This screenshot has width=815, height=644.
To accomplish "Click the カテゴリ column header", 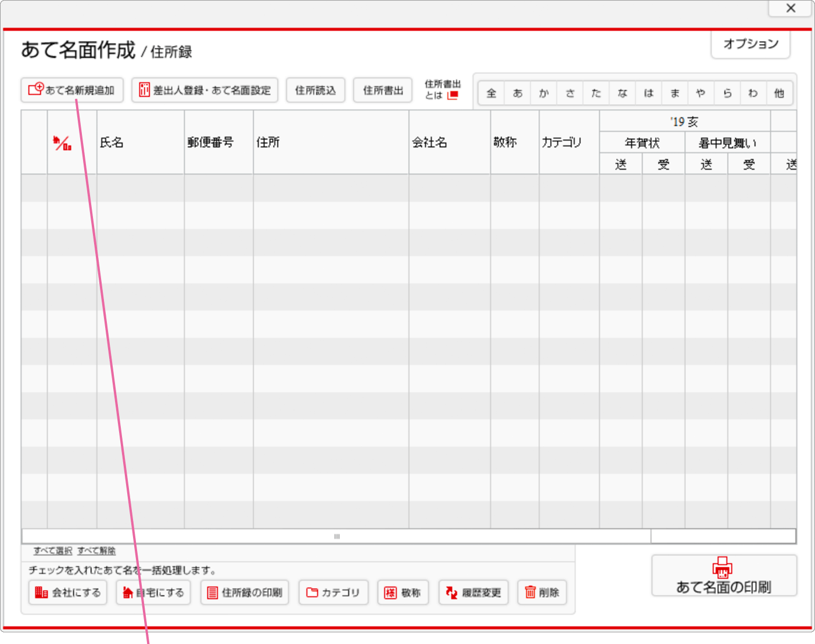I will point(569,142).
